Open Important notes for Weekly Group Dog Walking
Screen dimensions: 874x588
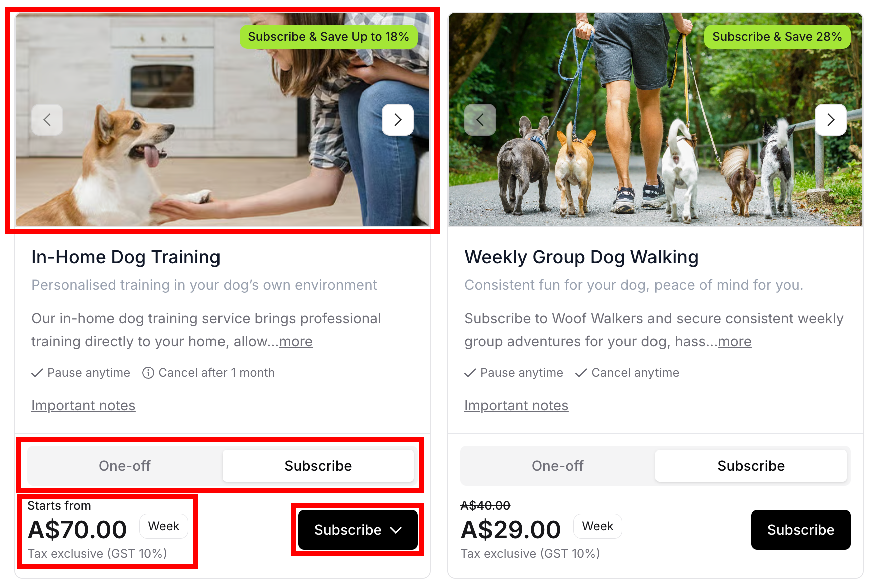[x=516, y=405]
